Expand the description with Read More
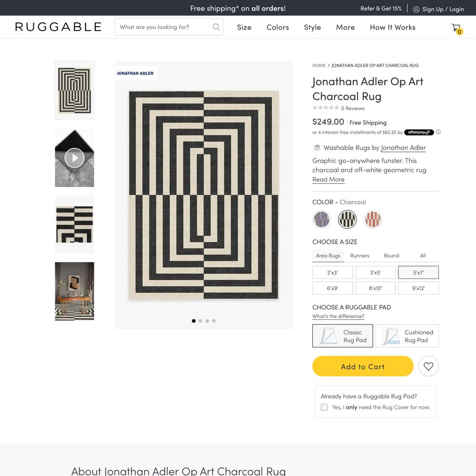This screenshot has width=476, height=476. [x=328, y=179]
